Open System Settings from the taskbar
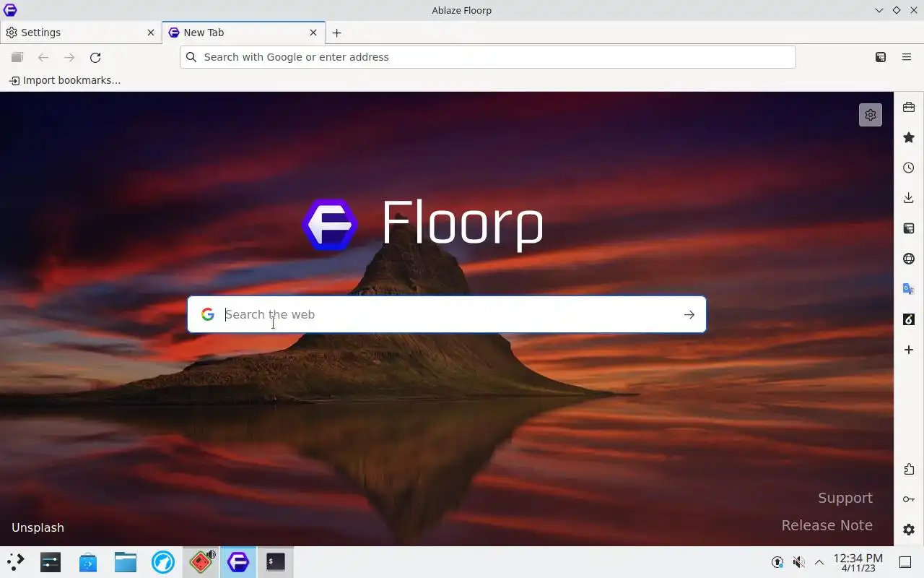This screenshot has width=924, height=578. [51, 562]
